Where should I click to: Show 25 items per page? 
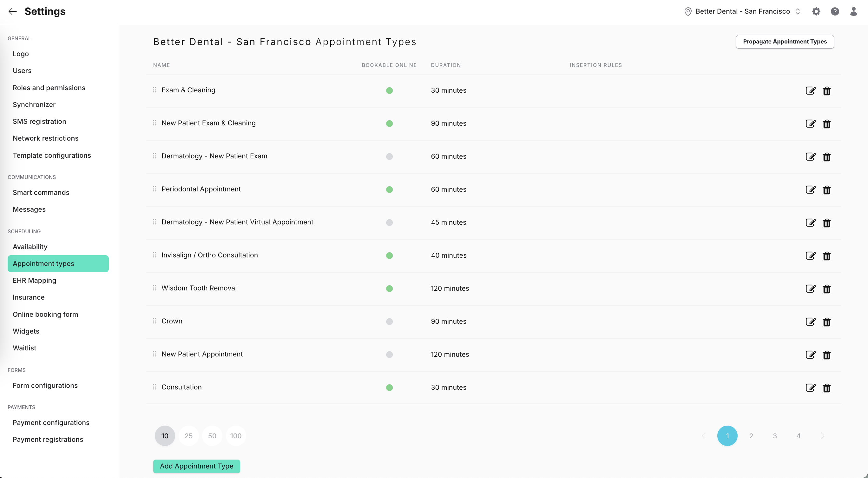[188, 436]
